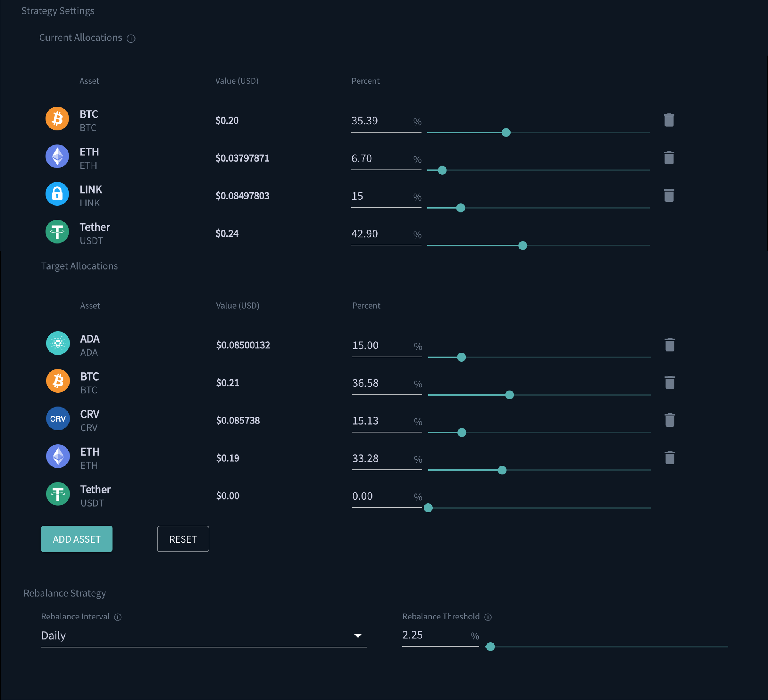Click the Tether USDT icon in Current Allocations

pyautogui.click(x=57, y=231)
